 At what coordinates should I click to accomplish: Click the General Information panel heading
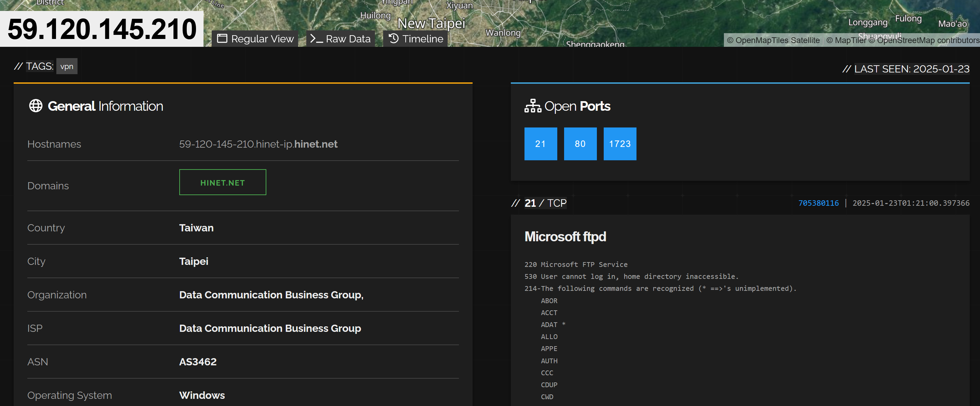106,106
